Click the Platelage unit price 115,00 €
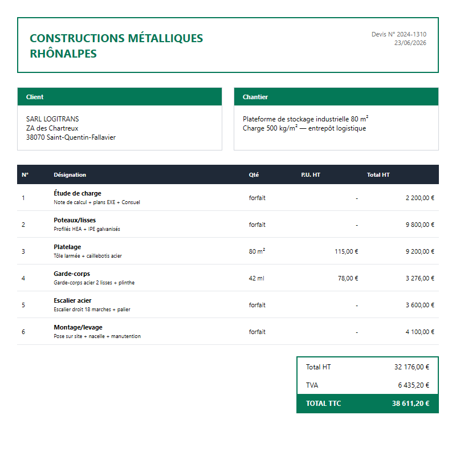The width and height of the screenshot is (456, 476). (x=346, y=251)
